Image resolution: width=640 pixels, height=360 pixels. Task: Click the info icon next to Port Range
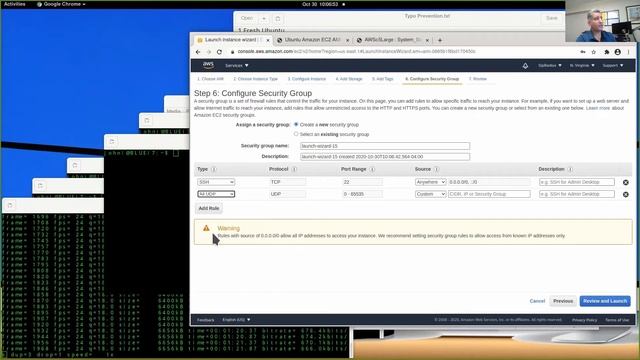tap(372, 169)
